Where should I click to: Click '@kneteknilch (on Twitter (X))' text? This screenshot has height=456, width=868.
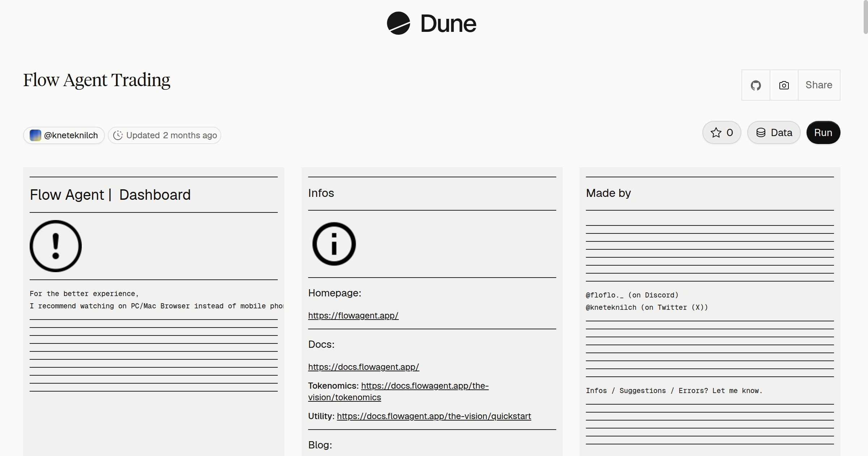coord(647,307)
